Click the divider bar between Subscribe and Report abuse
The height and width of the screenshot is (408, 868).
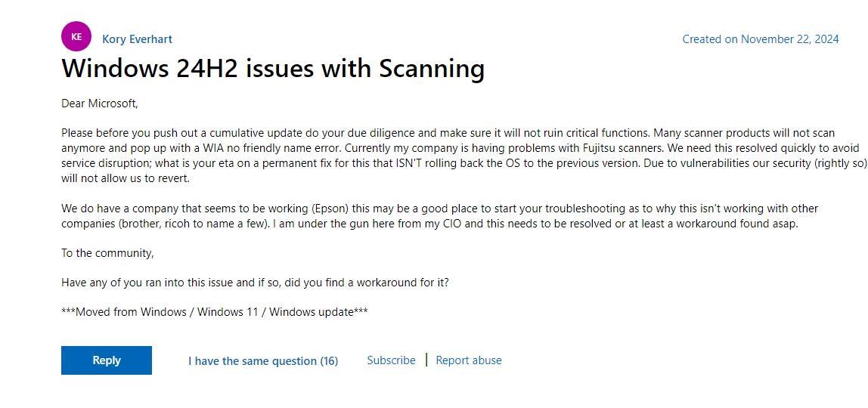coord(426,360)
